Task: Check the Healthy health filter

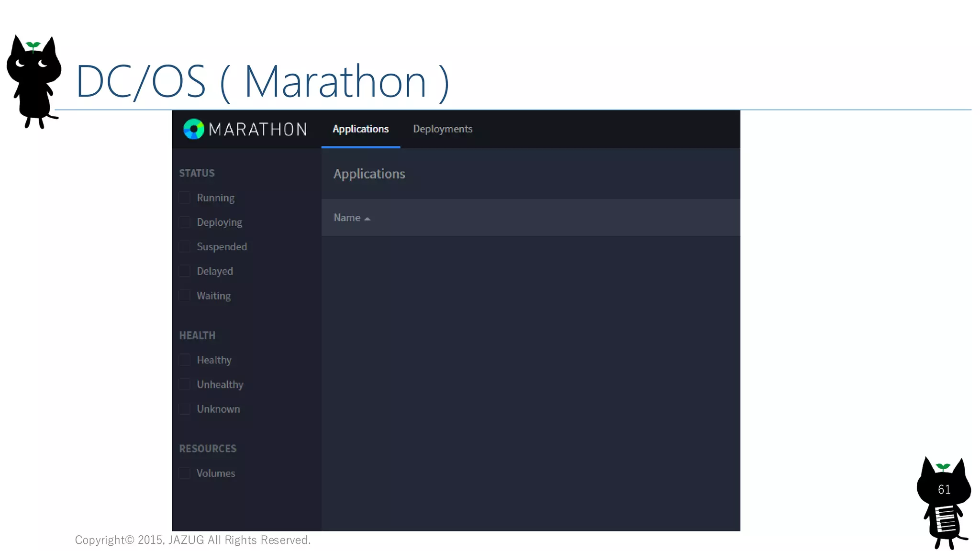Action: 184,360
